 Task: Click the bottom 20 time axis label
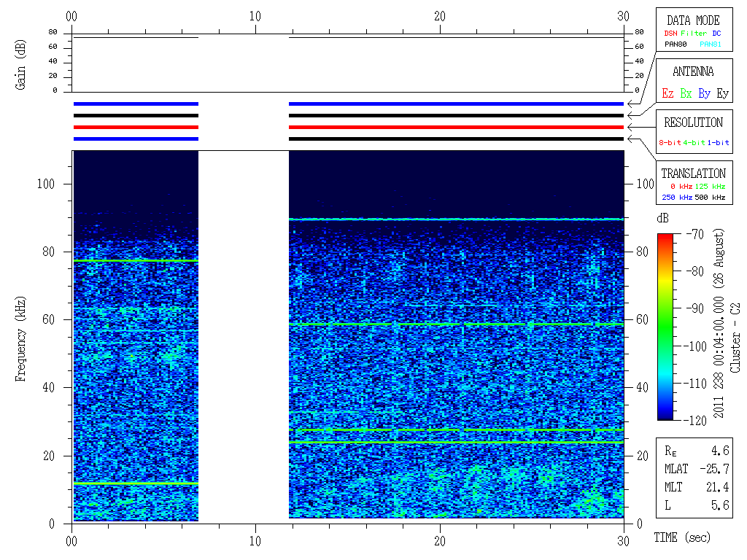point(440,541)
